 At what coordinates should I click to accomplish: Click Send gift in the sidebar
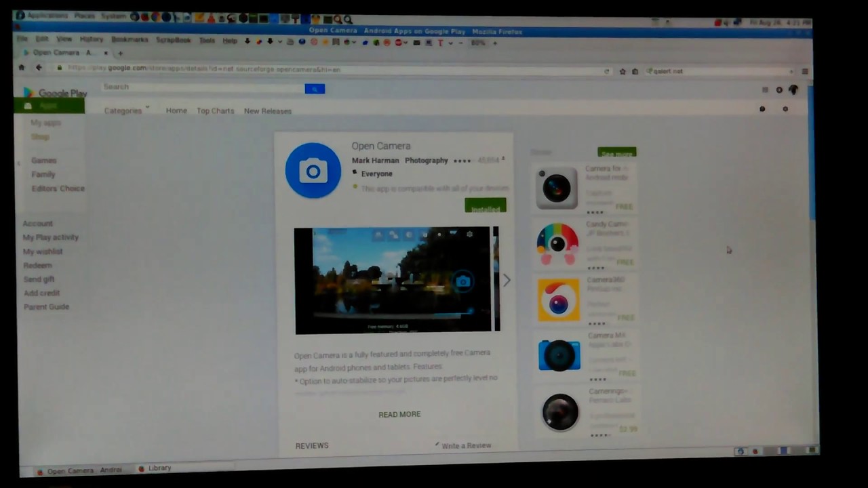tap(39, 279)
